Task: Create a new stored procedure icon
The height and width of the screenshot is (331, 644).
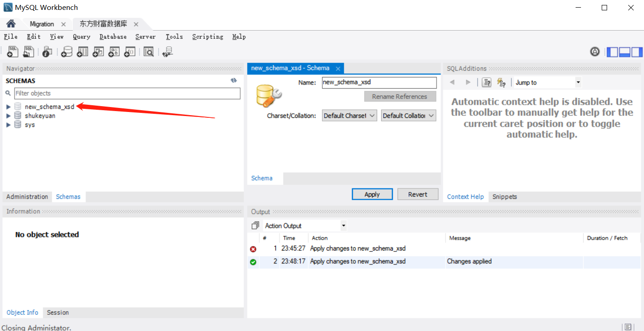Action: [114, 52]
